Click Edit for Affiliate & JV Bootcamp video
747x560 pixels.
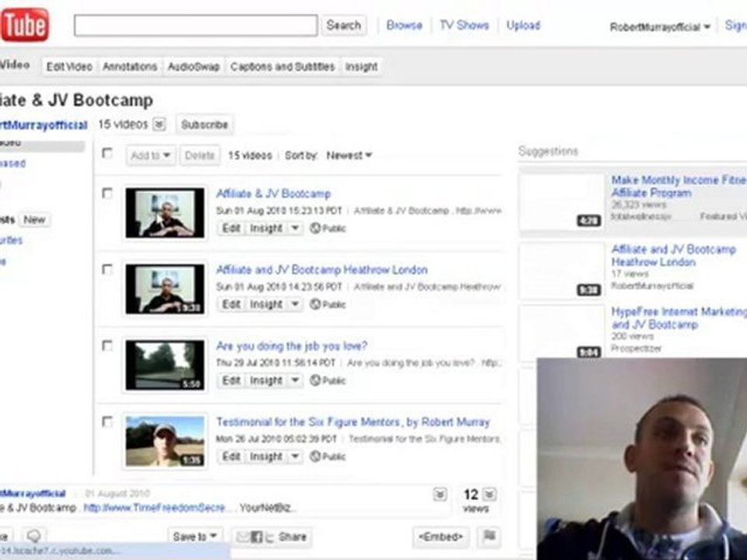pos(231,228)
